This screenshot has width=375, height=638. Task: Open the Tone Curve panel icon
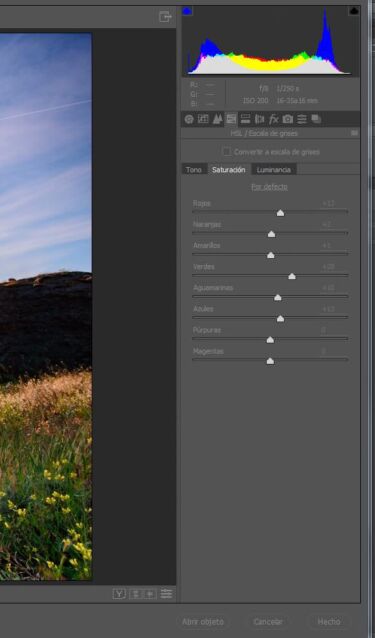203,119
